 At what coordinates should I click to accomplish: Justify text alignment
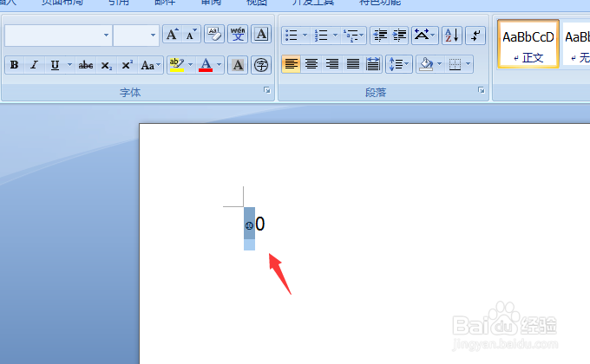352,64
